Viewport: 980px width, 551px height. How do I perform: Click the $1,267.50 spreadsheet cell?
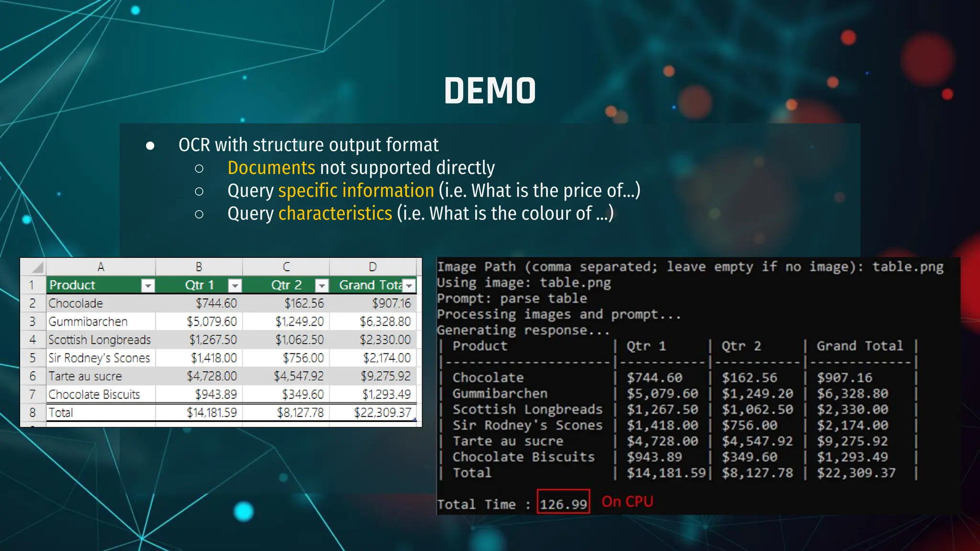point(199,340)
